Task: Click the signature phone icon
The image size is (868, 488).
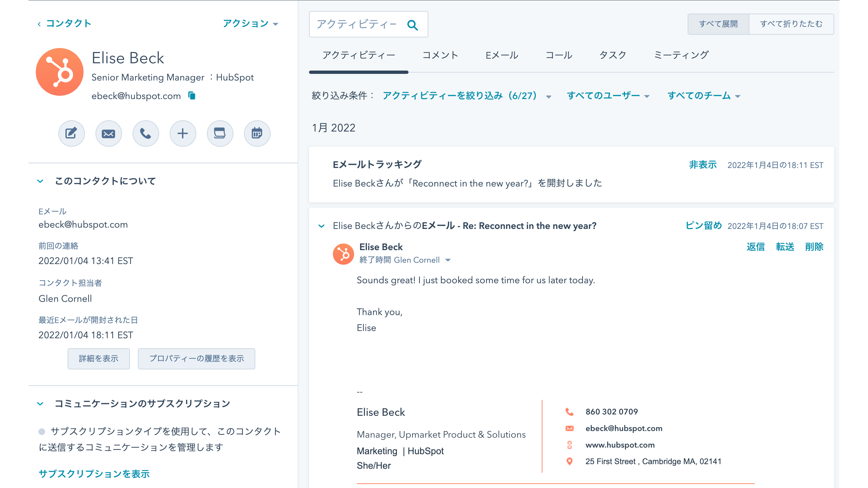Action: pos(570,411)
